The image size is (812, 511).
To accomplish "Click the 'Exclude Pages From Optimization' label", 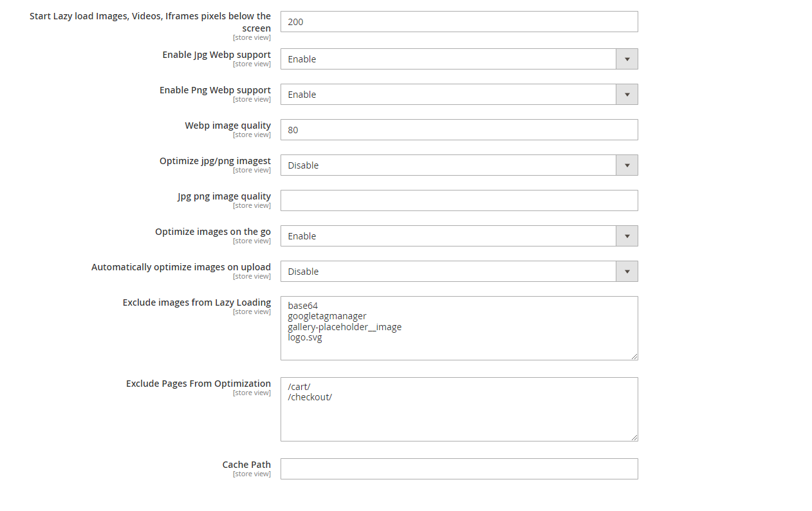I will tap(198, 384).
